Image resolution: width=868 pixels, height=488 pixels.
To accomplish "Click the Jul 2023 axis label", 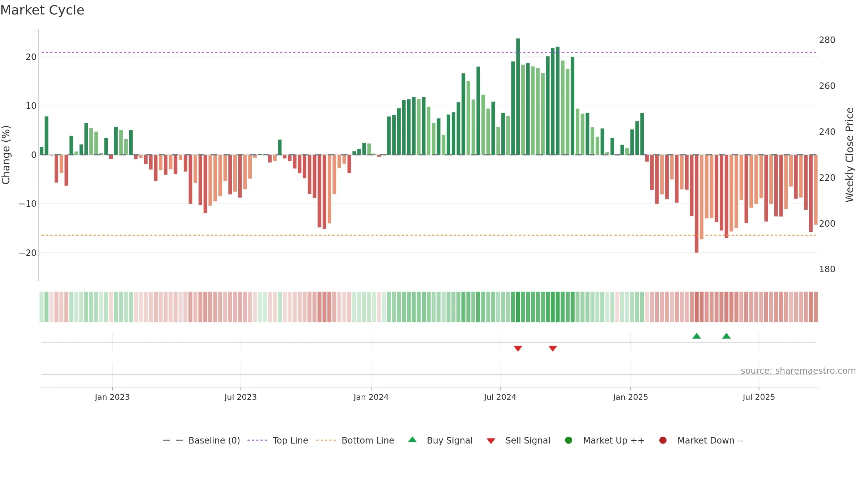I will coord(241,397).
